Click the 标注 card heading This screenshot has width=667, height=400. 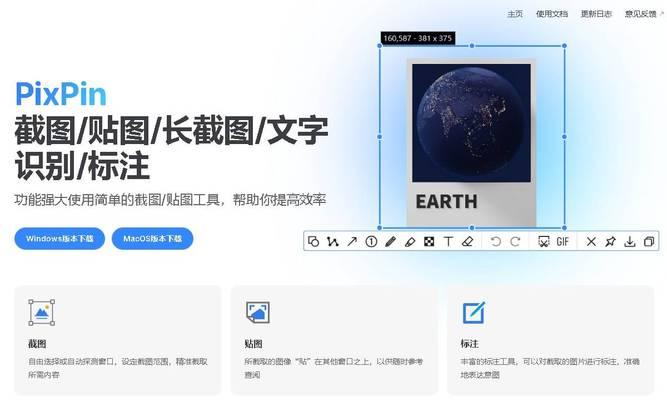point(470,343)
